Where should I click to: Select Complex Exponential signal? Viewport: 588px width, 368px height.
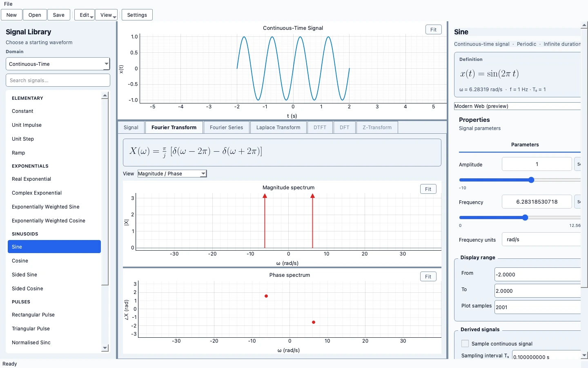pos(54,193)
